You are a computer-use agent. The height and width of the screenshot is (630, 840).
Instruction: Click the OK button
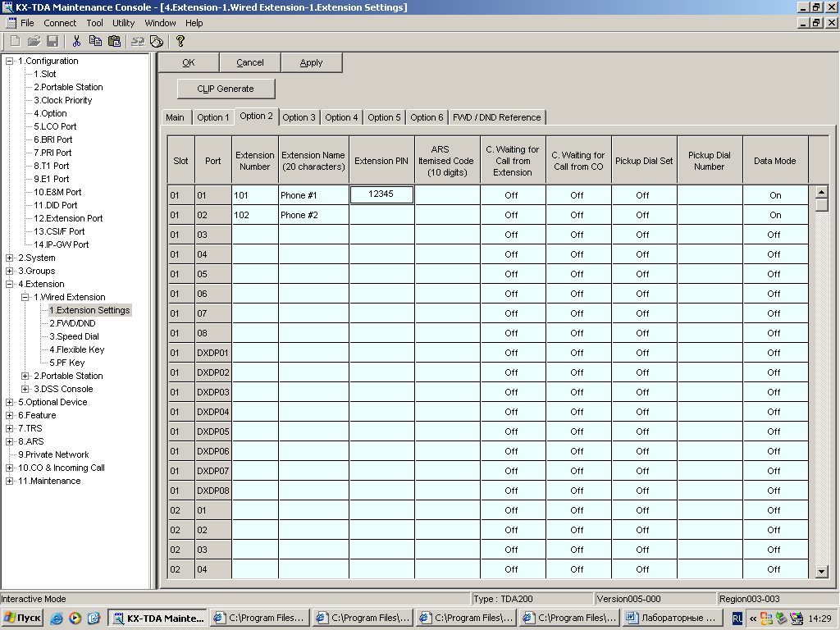click(189, 62)
